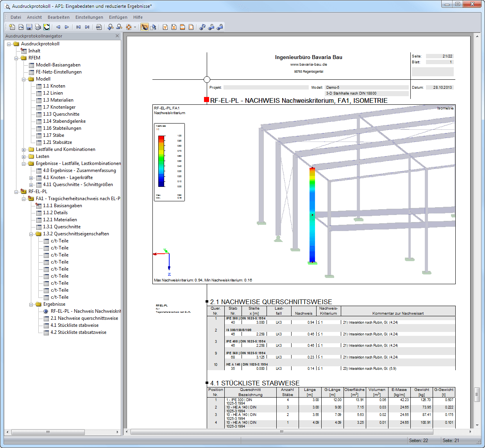Click the second blue link toolbar icon
Screen dimensions: 485x448
point(211,27)
